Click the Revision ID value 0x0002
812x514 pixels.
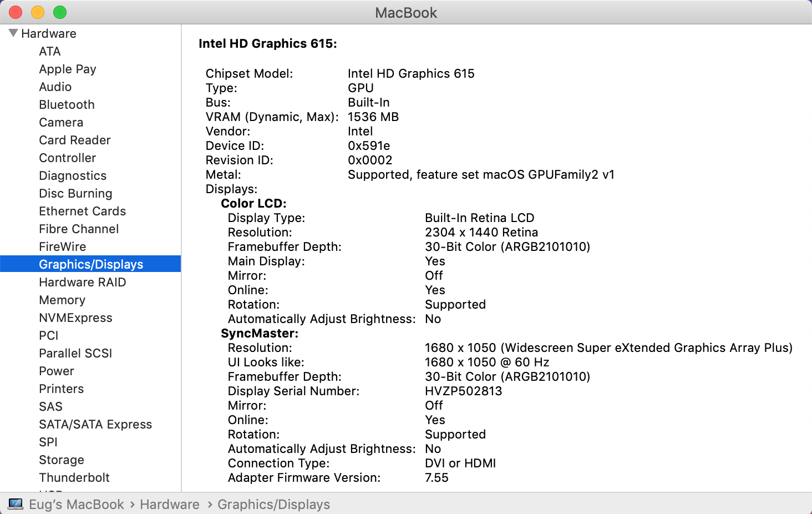point(370,160)
